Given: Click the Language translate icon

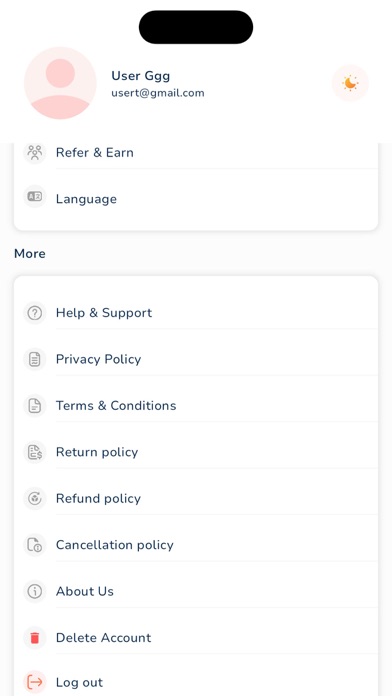Looking at the screenshot, I should pyautogui.click(x=35, y=197).
